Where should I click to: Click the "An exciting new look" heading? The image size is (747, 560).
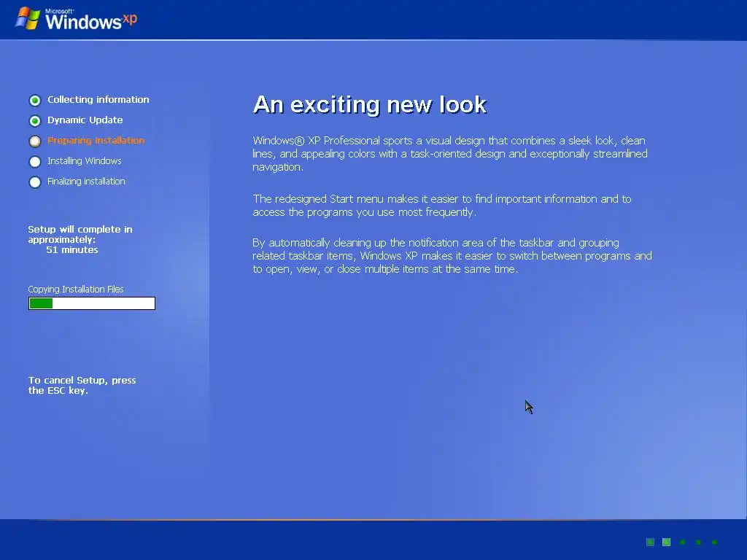(370, 104)
